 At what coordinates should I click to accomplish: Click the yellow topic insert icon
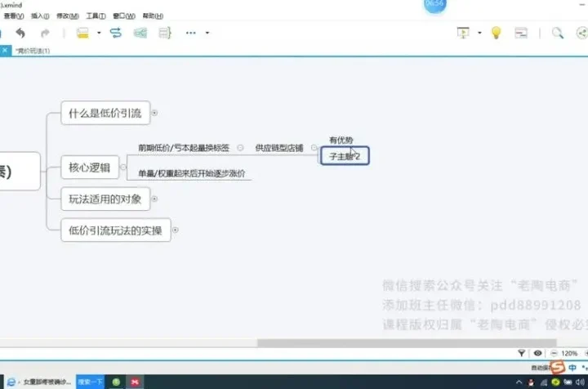(x=82, y=34)
